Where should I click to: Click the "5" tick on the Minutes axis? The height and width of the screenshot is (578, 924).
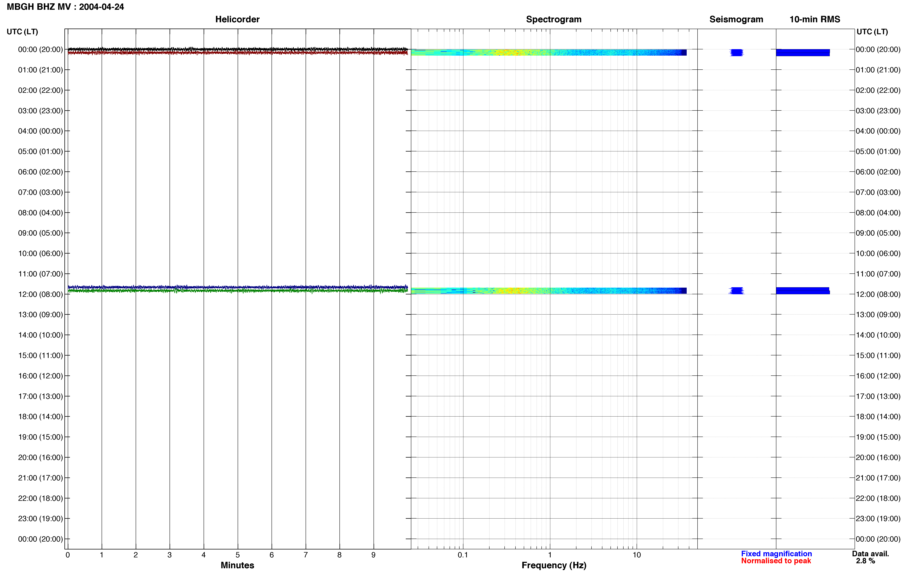238,555
